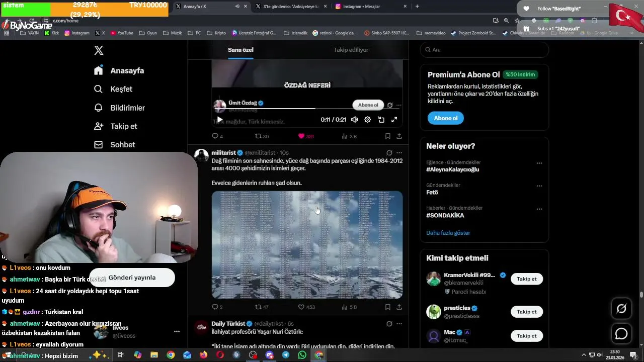
Task: Open the more menu on militarist post
Action: (x=399, y=153)
